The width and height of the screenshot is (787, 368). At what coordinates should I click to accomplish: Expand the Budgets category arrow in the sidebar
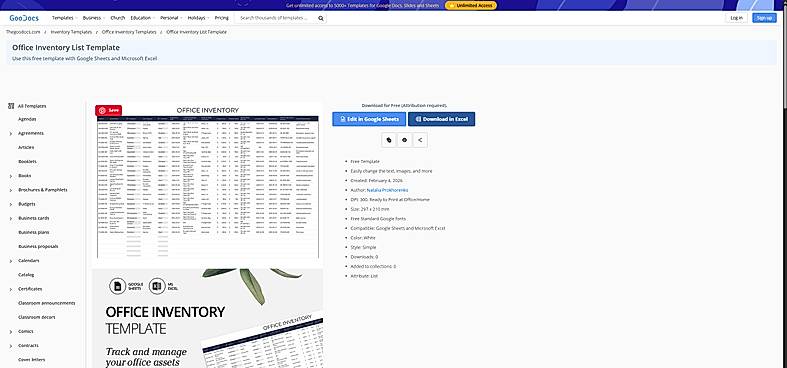[x=11, y=204]
